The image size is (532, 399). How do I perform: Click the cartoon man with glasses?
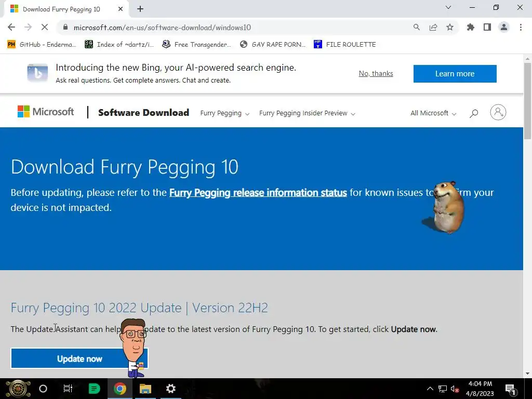(x=135, y=348)
